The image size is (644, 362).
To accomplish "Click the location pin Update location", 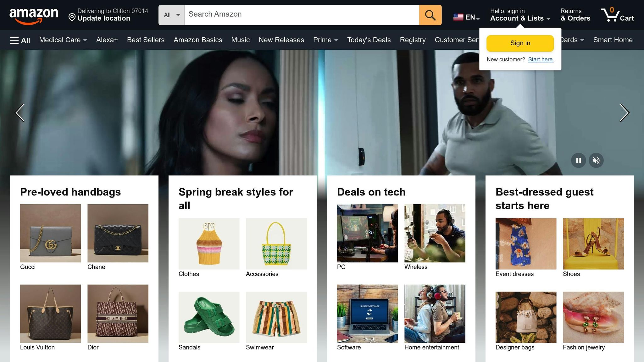I will (x=108, y=15).
